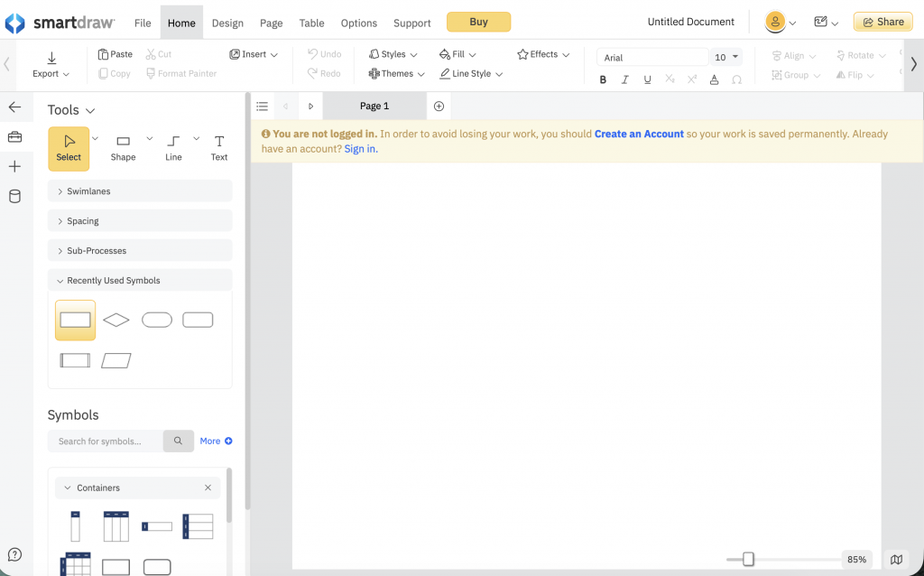
Task: Open the font size dropdown
Action: tap(726, 56)
